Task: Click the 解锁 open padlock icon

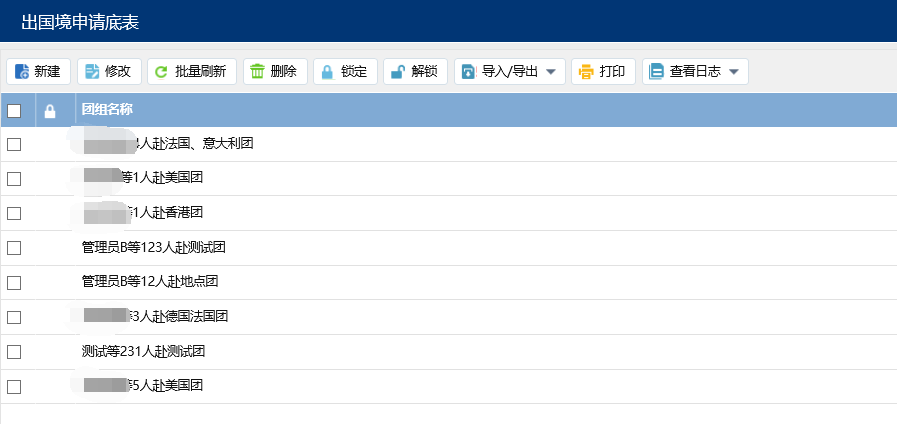Action: pyautogui.click(x=398, y=71)
